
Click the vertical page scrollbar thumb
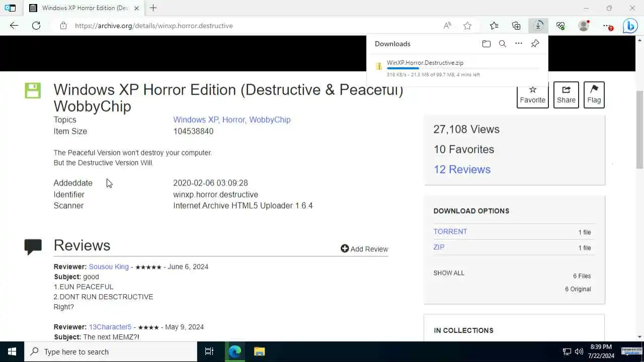[639, 130]
